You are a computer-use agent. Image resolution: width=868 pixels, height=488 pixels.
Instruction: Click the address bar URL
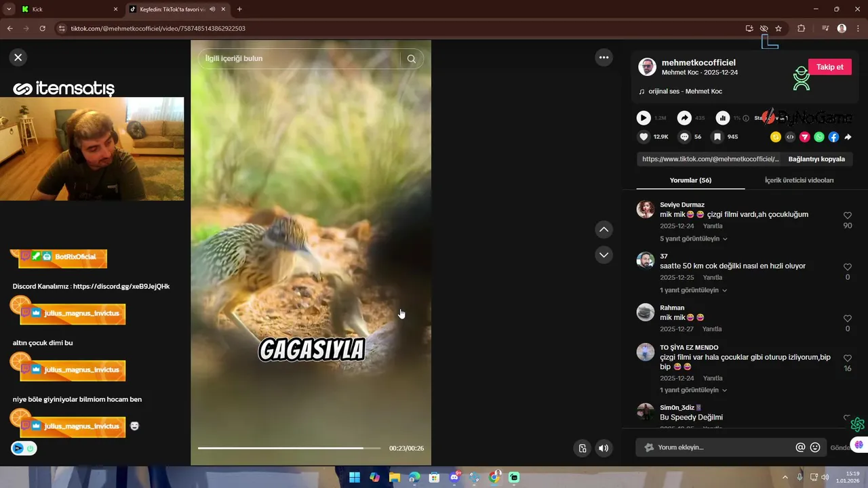(x=158, y=28)
